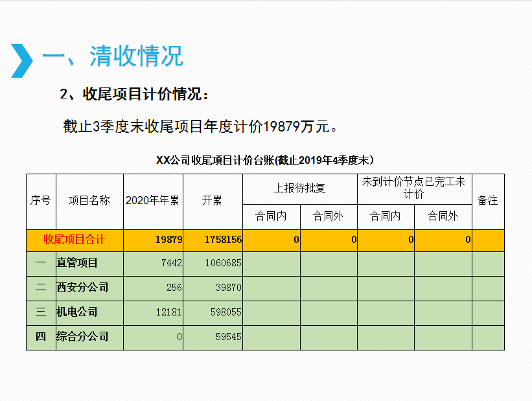
Task: Click total '0' under 上报待批复 合同外
Action: [354, 240]
